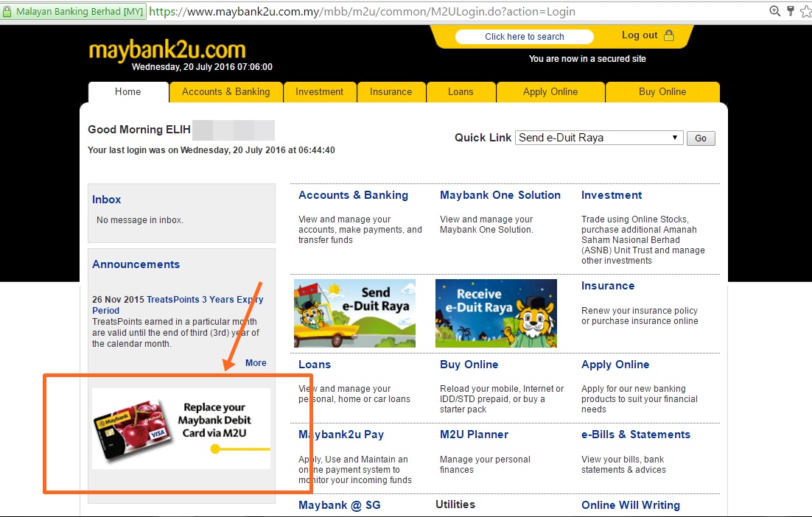Open the Buy Online section heading link
Screen dimensions: 812x517
click(x=469, y=365)
